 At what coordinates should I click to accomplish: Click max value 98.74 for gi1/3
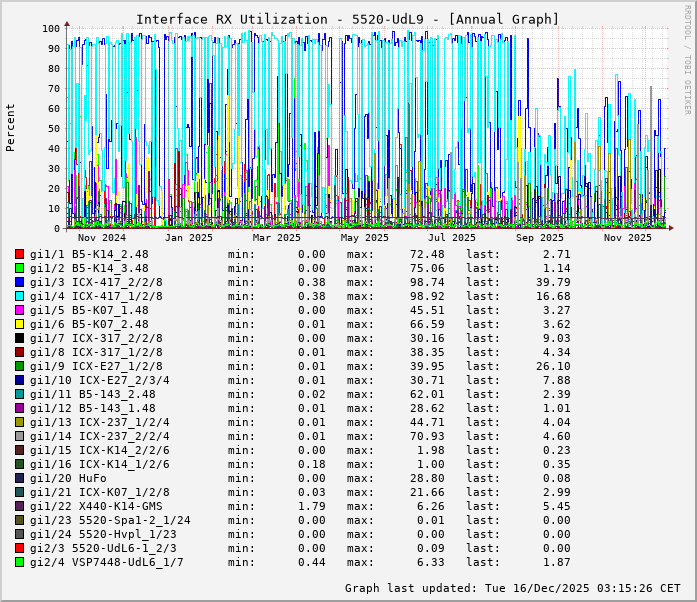pos(427,282)
